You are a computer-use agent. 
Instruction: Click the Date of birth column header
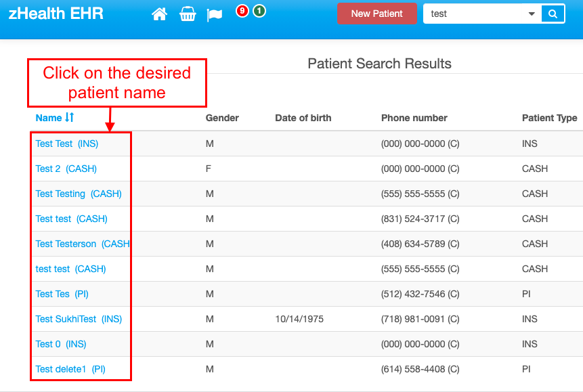pyautogui.click(x=303, y=118)
